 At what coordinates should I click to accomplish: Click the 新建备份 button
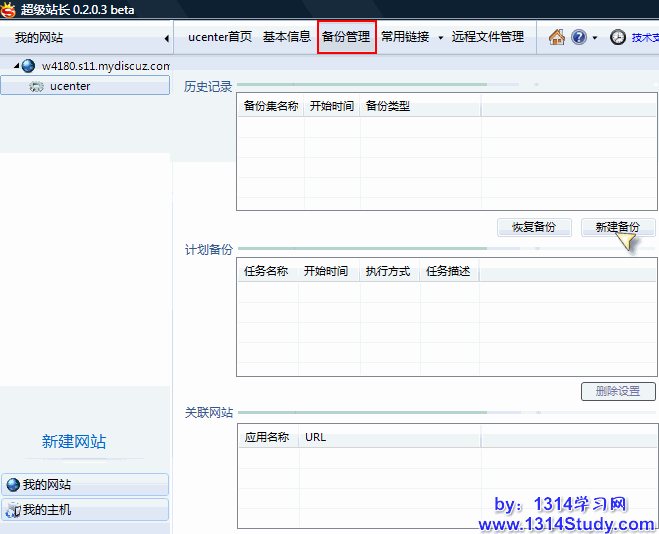(x=617, y=227)
